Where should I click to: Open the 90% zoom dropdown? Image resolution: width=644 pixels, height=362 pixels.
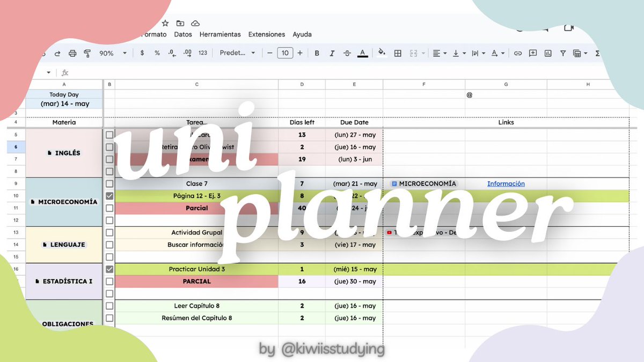[113, 53]
